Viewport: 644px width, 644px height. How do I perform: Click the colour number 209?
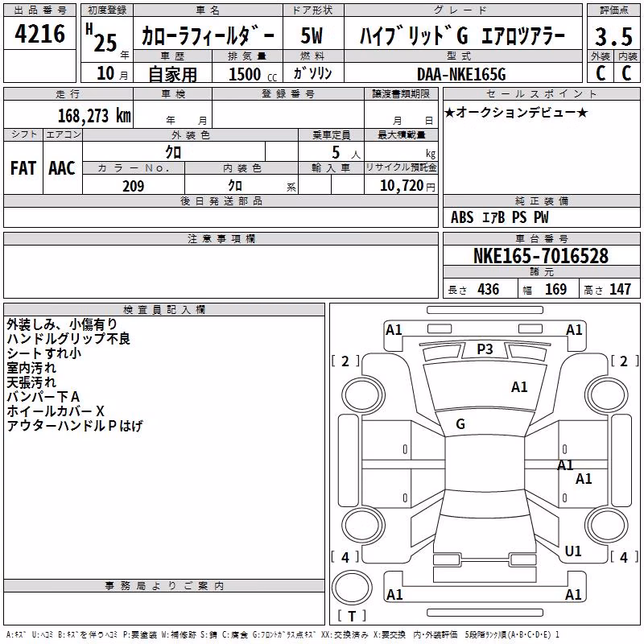tap(133, 186)
